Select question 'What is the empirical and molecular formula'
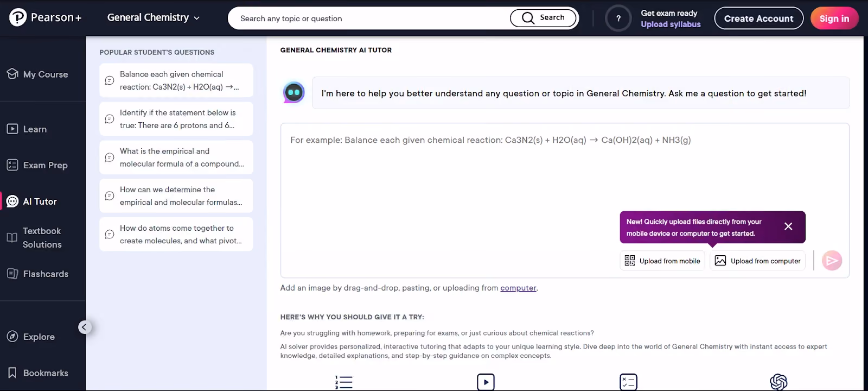868x391 pixels. [176, 157]
